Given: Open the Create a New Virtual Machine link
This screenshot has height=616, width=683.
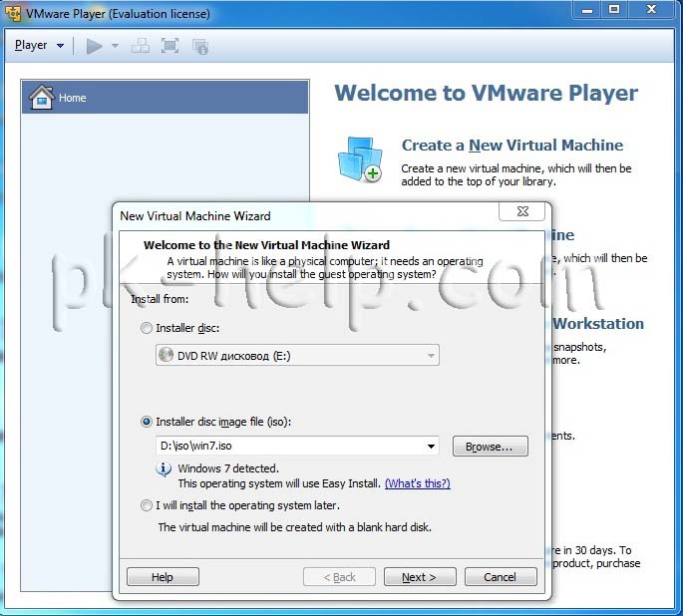Looking at the screenshot, I should [512, 146].
